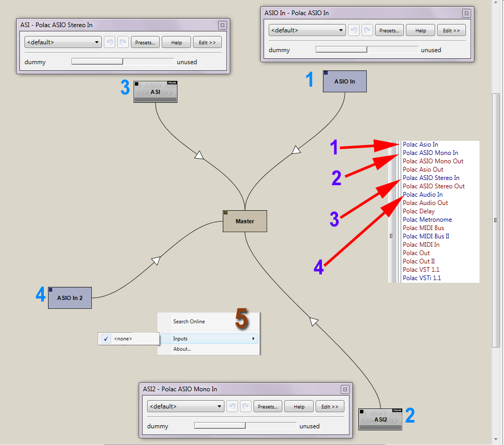Open preset dropdown in ASIO In window
Viewport: 504px width, 445px height.
[x=307, y=31]
